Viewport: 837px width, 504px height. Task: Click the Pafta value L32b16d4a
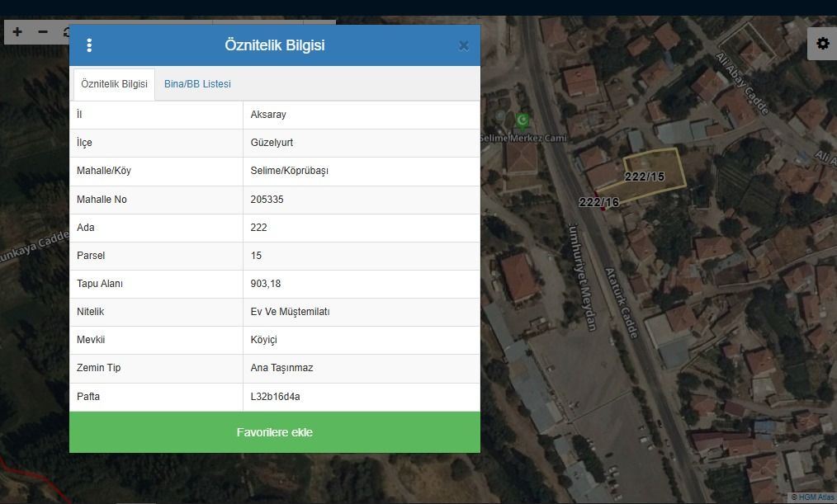[275, 397]
